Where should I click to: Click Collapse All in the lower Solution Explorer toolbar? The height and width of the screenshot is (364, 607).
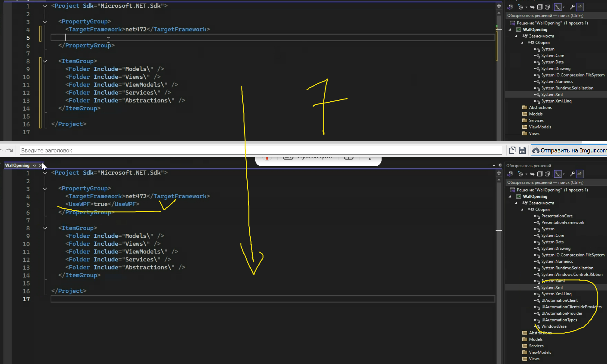(x=540, y=174)
